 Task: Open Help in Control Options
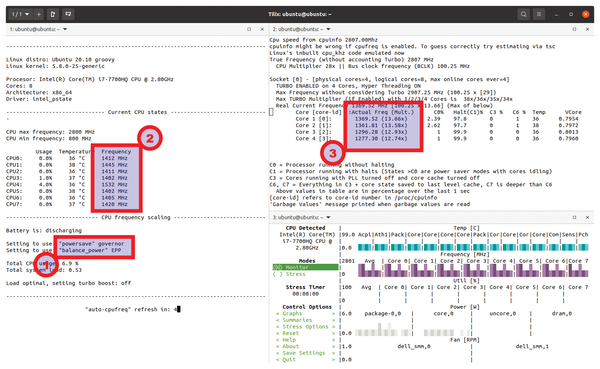(305, 340)
